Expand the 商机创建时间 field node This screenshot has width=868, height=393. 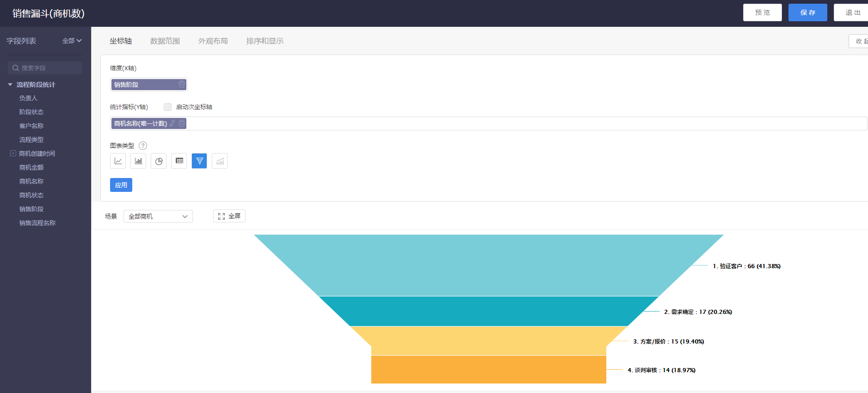click(13, 153)
